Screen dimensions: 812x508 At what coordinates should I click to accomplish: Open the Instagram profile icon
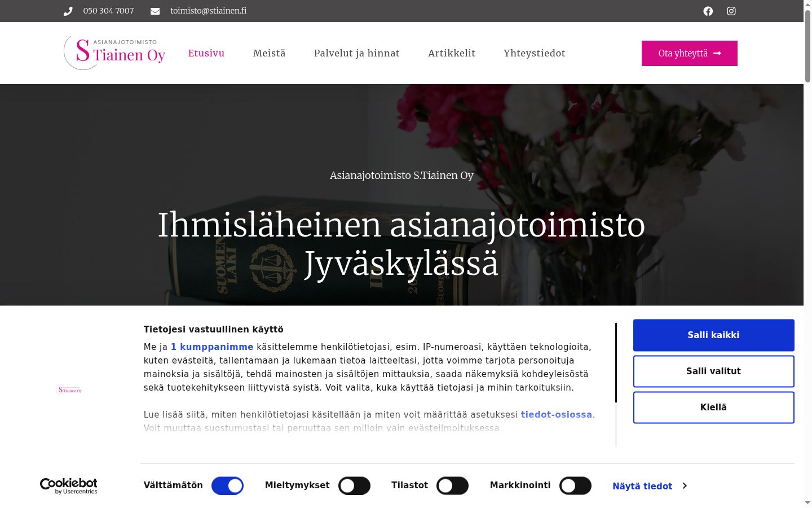[x=731, y=11]
